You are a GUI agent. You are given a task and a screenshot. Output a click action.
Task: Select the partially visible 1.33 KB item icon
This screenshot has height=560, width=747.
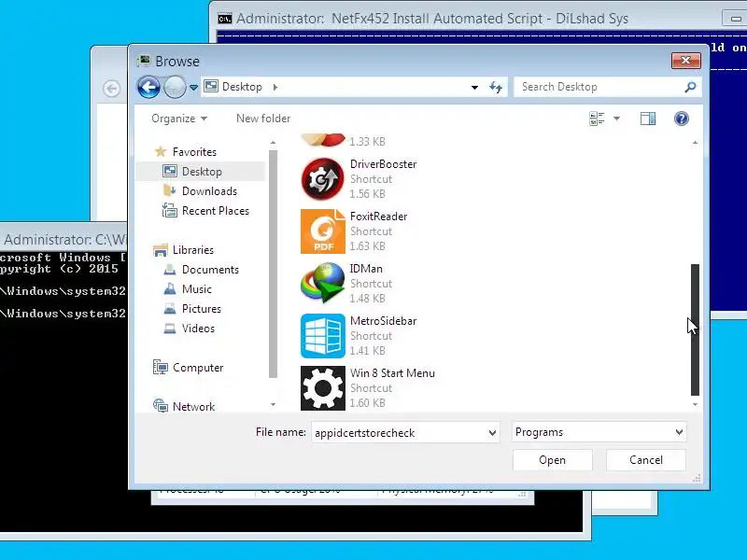[322, 139]
